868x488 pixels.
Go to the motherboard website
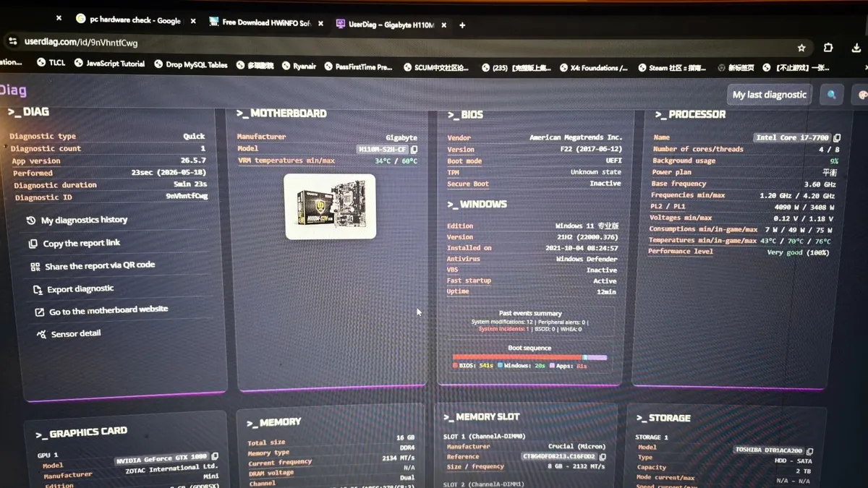click(109, 311)
